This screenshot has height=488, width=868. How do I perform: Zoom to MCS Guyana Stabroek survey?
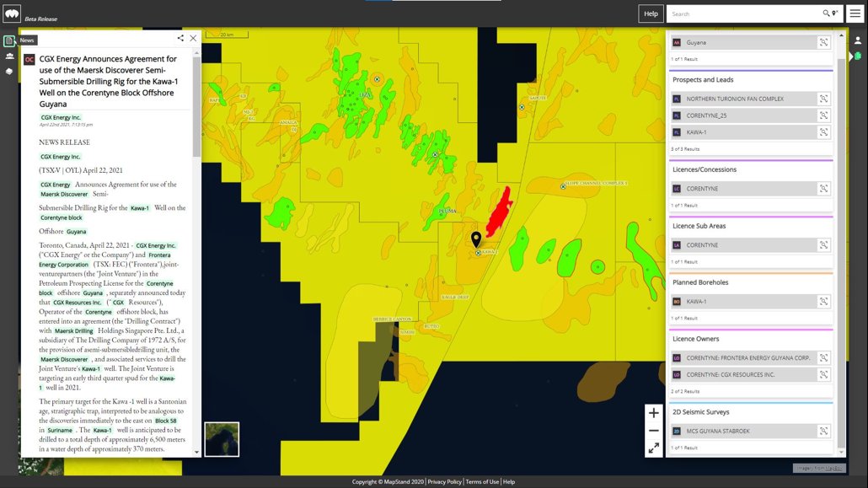(823, 431)
